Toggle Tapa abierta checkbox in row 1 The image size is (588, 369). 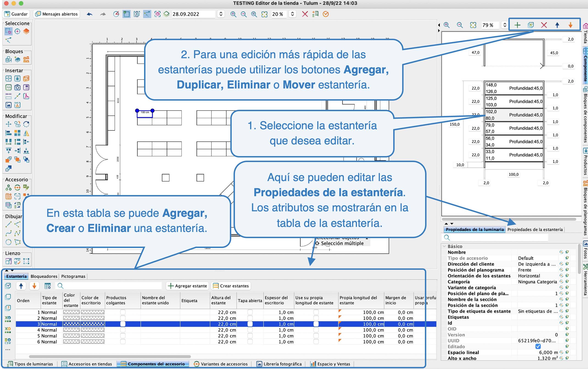coord(250,312)
